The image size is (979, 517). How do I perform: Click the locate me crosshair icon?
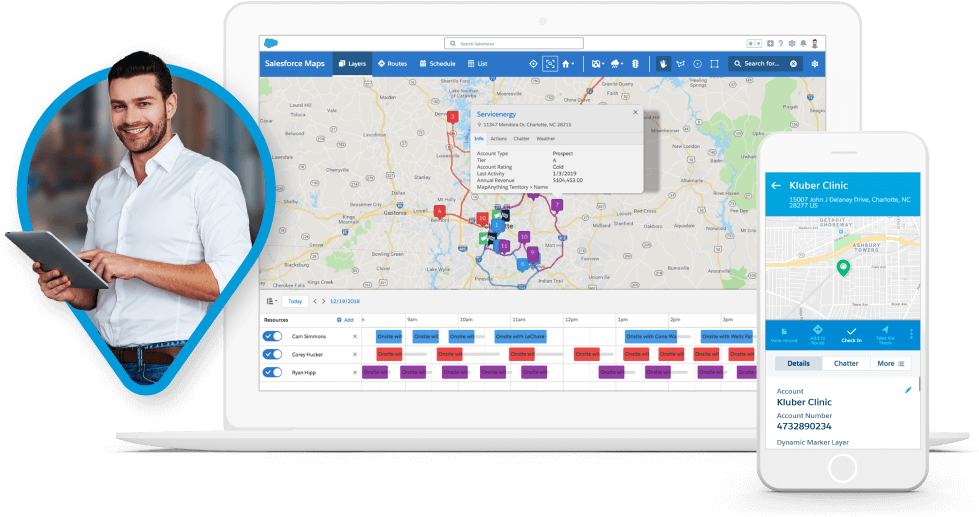pos(533,64)
